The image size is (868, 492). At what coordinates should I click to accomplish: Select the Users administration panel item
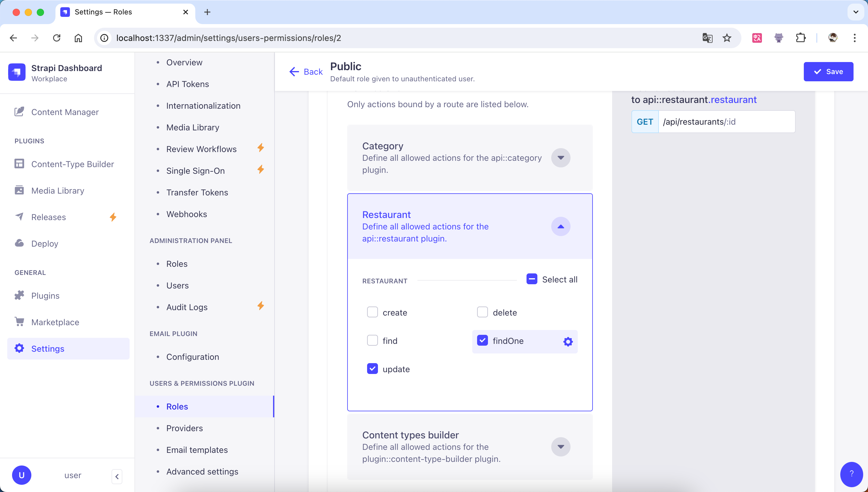tap(177, 285)
